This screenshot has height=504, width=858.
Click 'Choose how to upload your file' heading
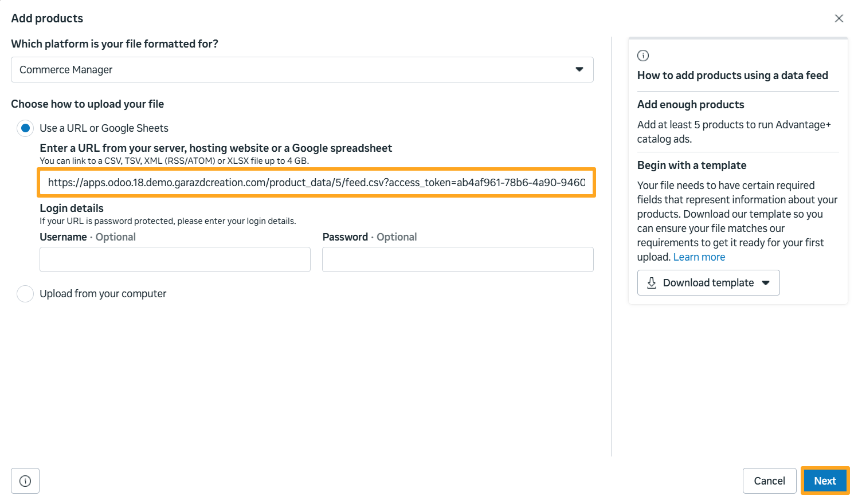pos(88,104)
